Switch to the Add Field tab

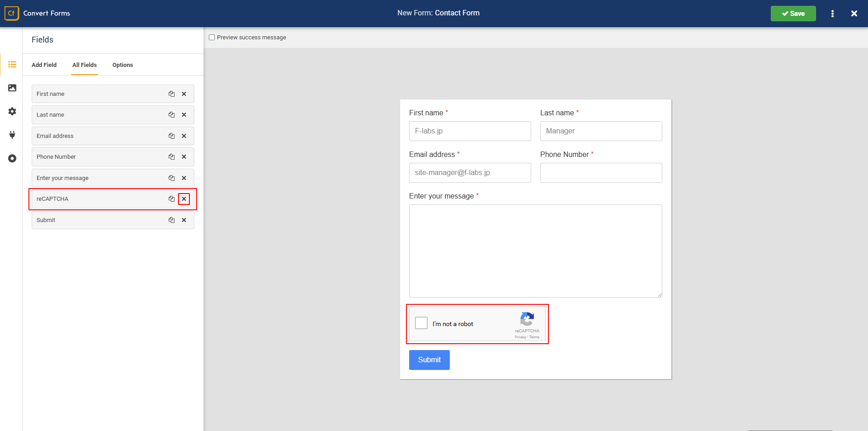point(44,65)
